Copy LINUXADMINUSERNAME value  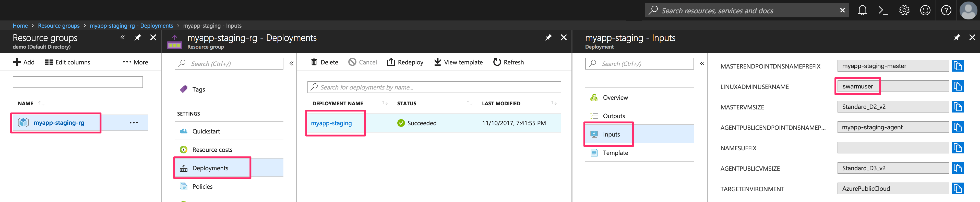pos(958,86)
